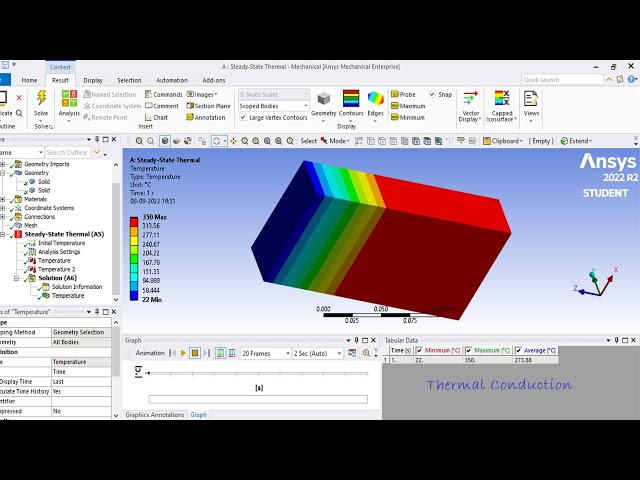Toggle the Minimum [°C] column checkbox

(x=419, y=350)
